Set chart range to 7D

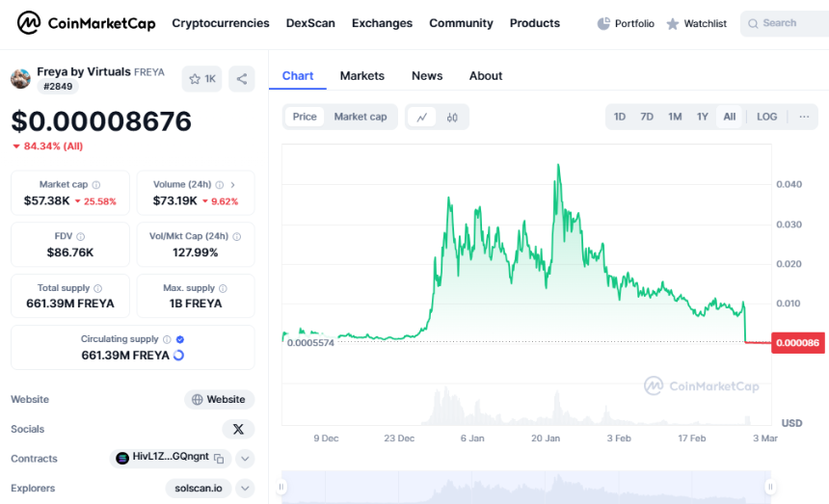click(647, 117)
